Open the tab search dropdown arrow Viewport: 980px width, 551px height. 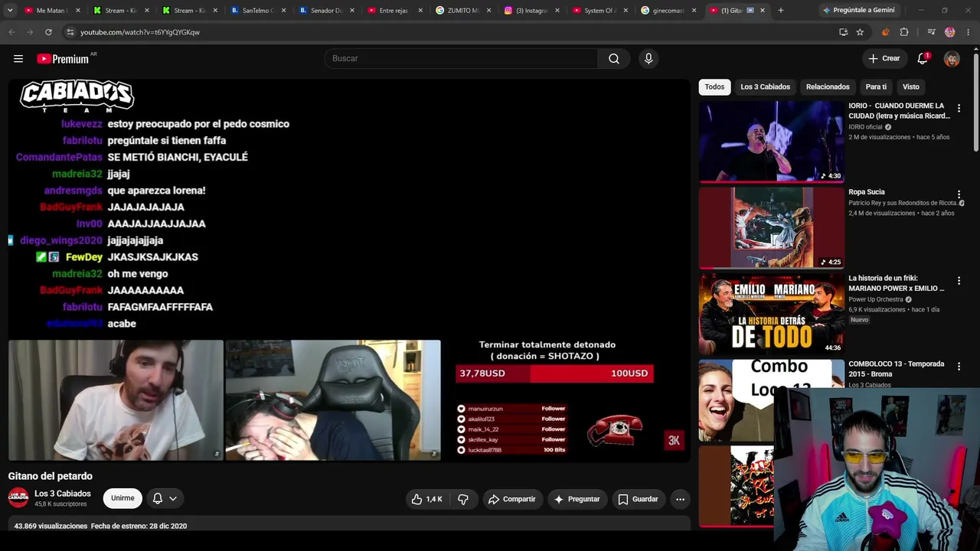tap(10, 11)
